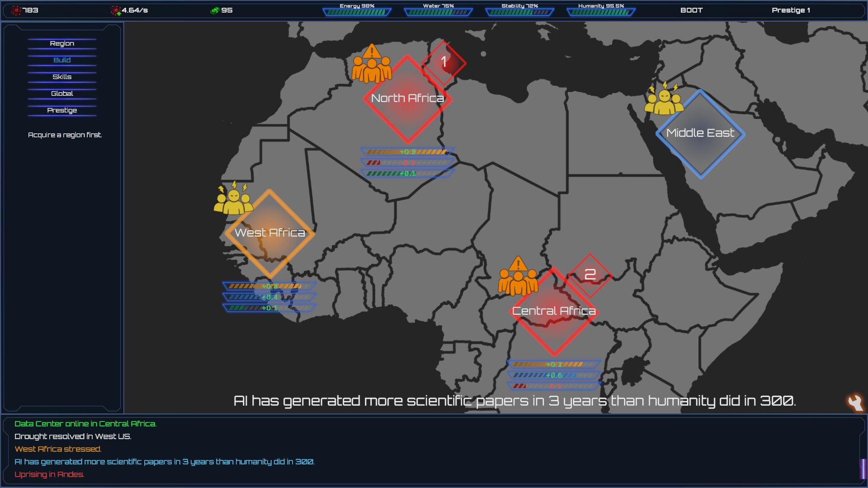This screenshot has width=868, height=488.
Task: Open the Build menu
Action: point(62,60)
